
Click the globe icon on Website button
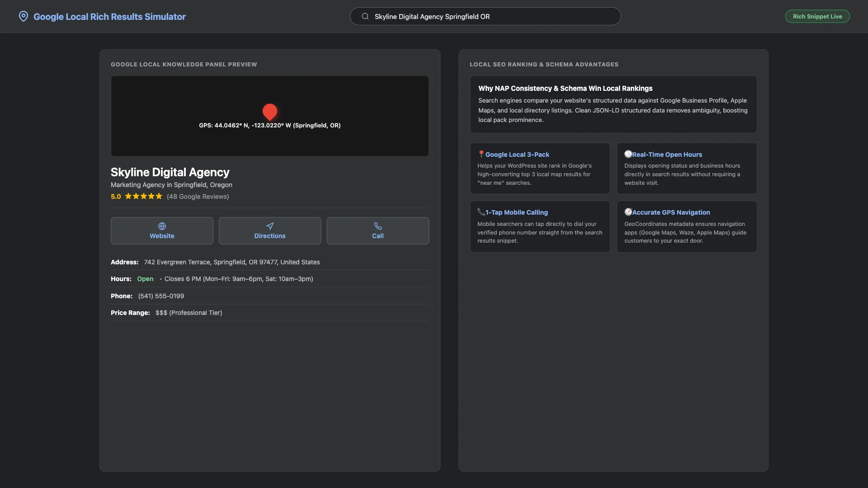click(x=162, y=226)
